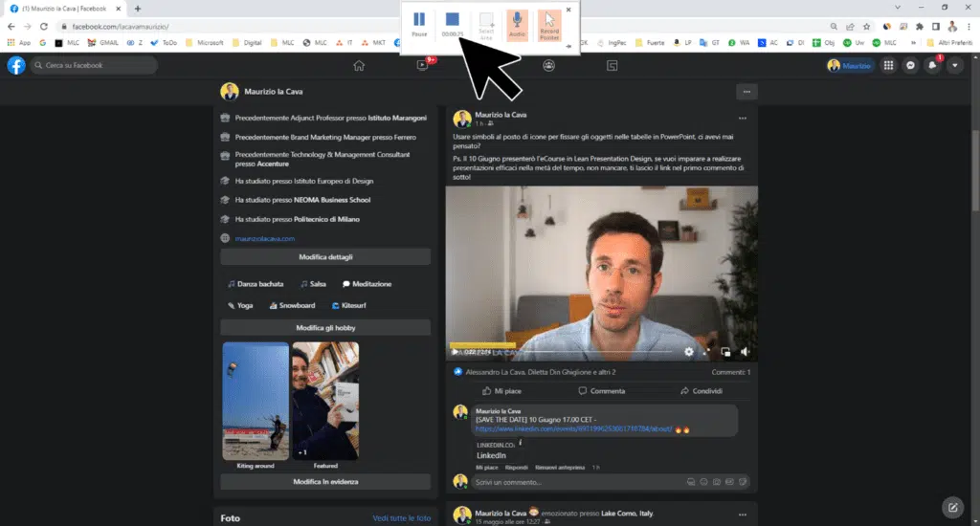Open video settings gear icon
980x526 pixels.
pyautogui.click(x=689, y=352)
